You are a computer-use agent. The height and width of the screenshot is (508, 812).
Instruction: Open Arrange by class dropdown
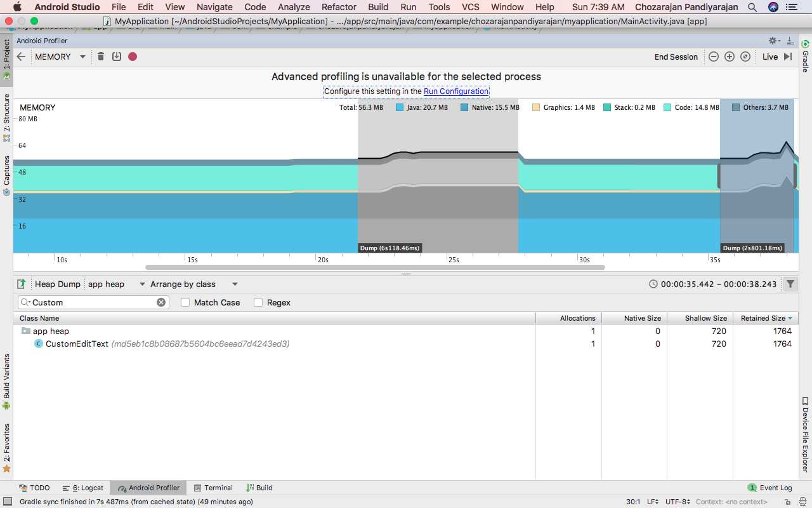(194, 284)
